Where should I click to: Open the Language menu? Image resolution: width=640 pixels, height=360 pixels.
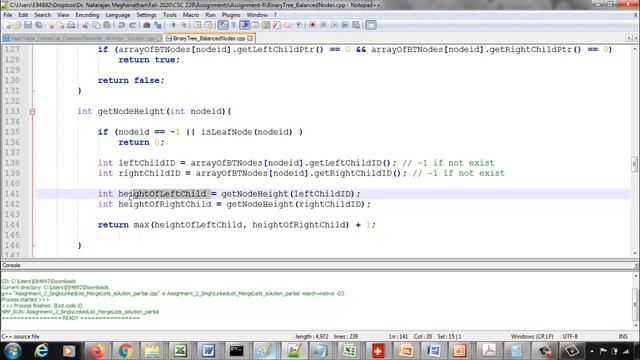(118, 15)
